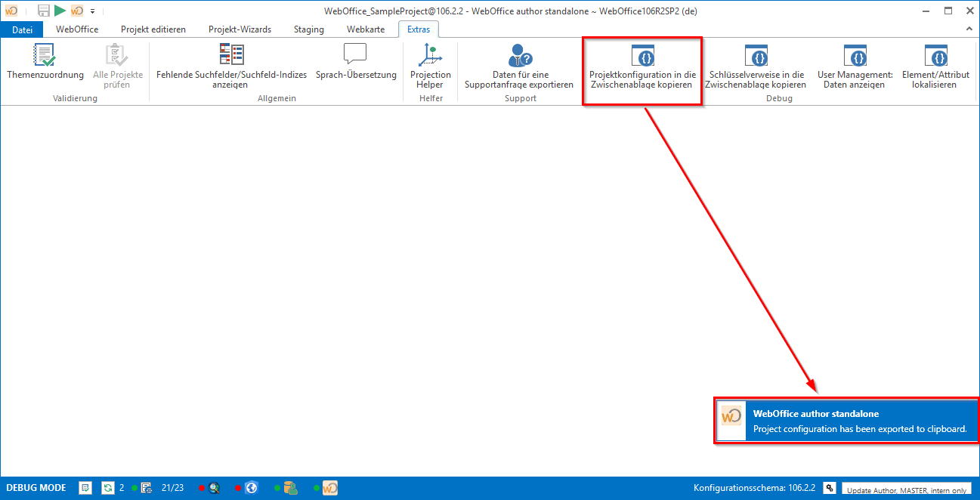Open the Sprach-Übersetzung tool
This screenshot has width=980, height=500.
coord(355,56)
